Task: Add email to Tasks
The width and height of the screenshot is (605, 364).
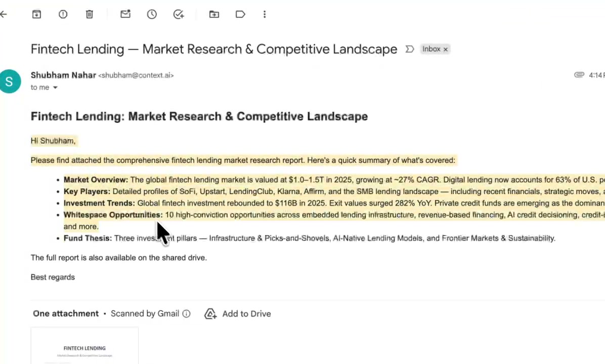Action: pyautogui.click(x=178, y=14)
